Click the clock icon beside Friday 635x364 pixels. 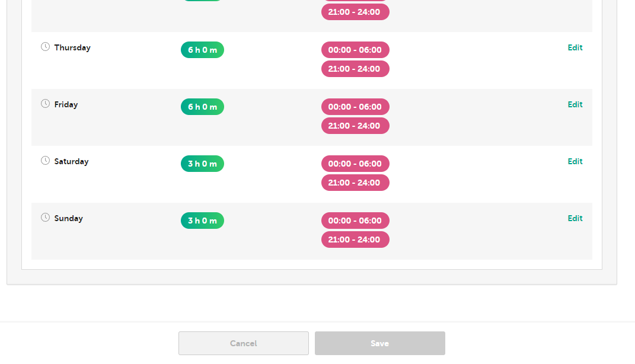click(45, 104)
